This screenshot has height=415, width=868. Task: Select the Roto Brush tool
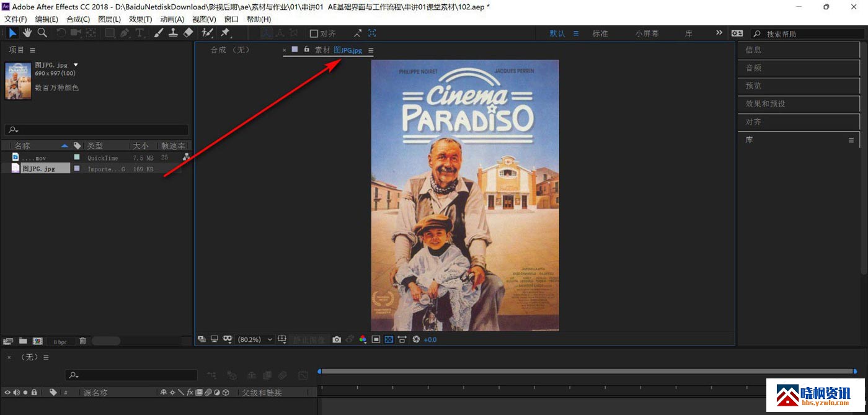[x=208, y=33]
